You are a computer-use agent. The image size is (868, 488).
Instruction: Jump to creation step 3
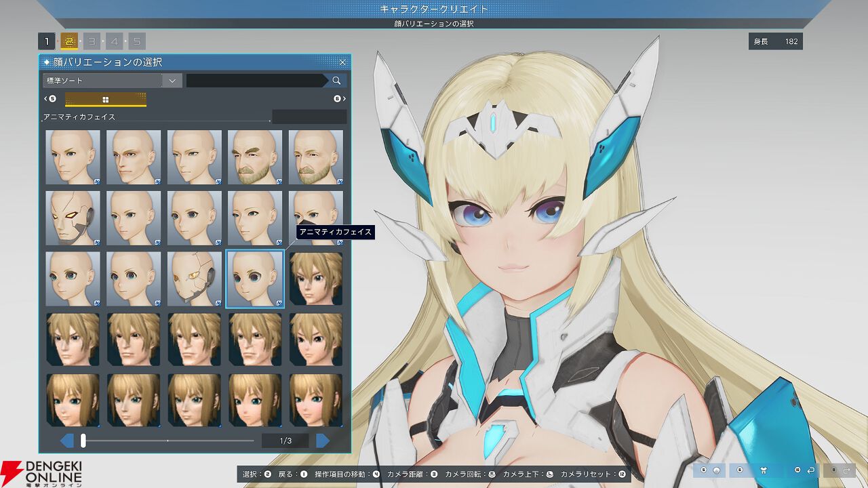tap(92, 41)
